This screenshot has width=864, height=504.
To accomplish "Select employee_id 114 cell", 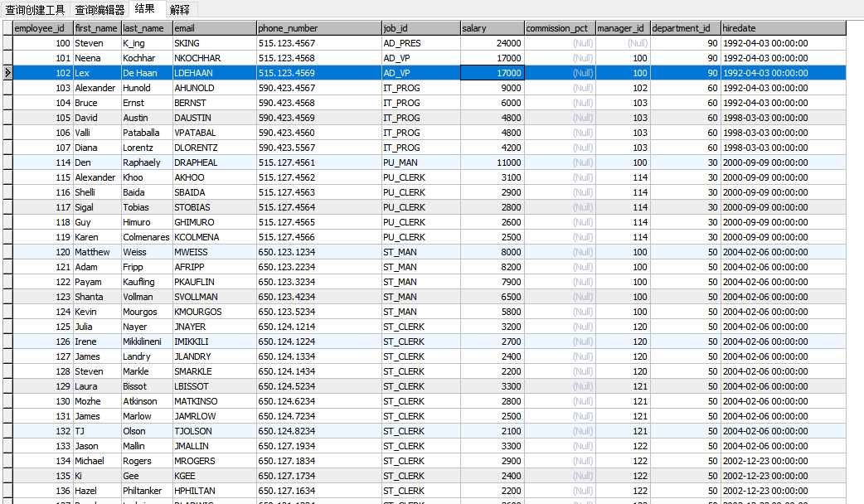I will (43, 162).
